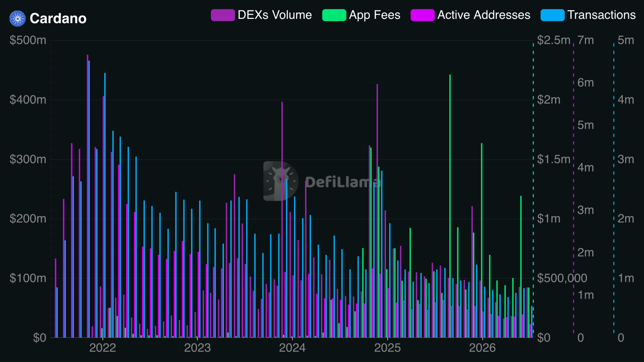Click the $300m left axis label
The height and width of the screenshot is (362, 644).
coord(28,159)
